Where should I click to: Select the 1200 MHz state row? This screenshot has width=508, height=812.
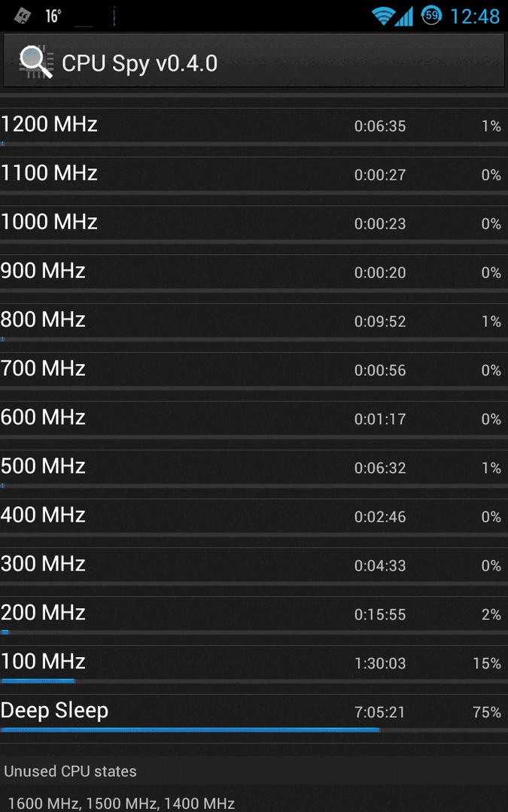point(254,127)
